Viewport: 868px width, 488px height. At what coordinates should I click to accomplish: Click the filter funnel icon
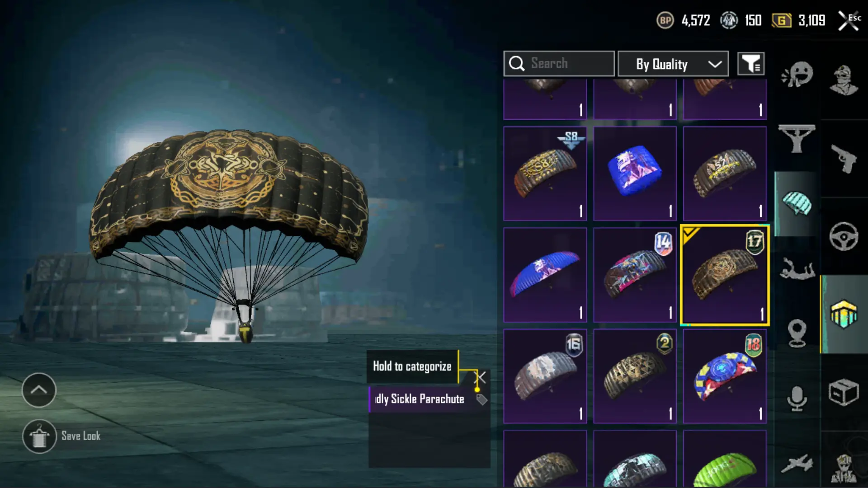[x=751, y=64]
